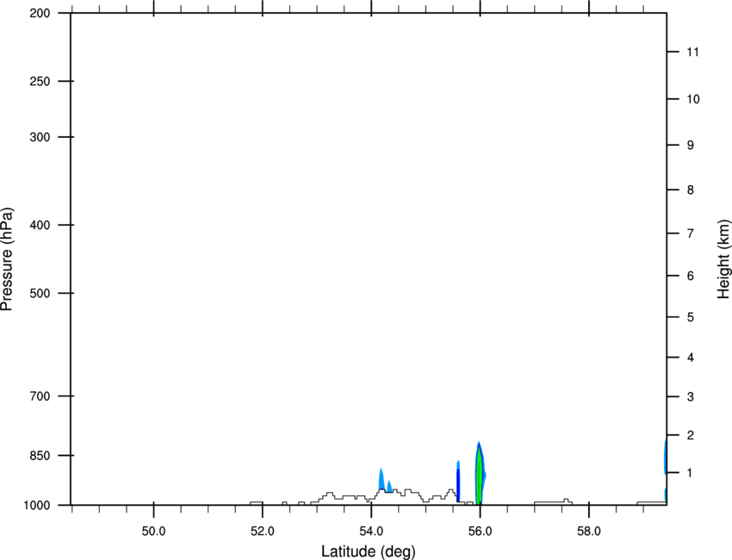Pick the 2 km height label
The image size is (732, 560).
(691, 435)
